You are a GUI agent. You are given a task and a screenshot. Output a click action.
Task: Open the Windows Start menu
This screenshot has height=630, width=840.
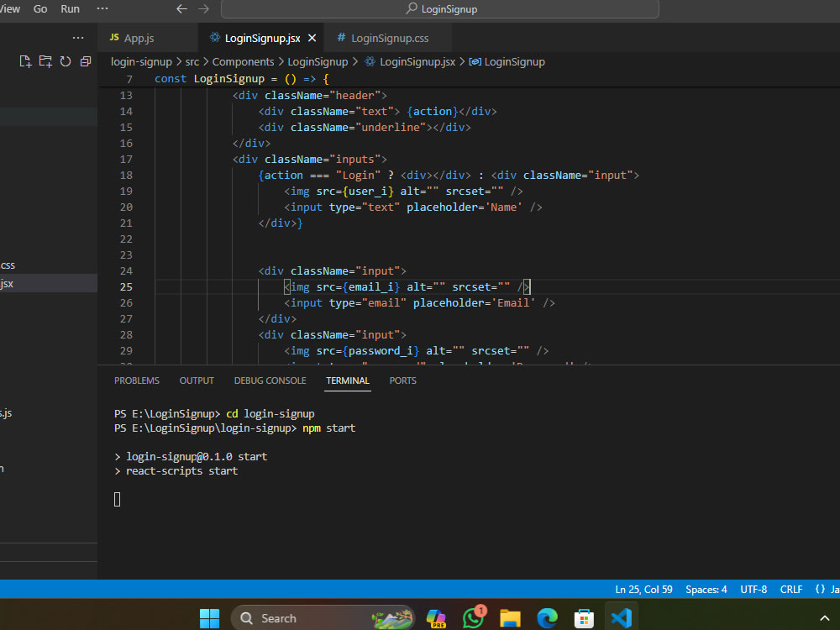tap(209, 618)
